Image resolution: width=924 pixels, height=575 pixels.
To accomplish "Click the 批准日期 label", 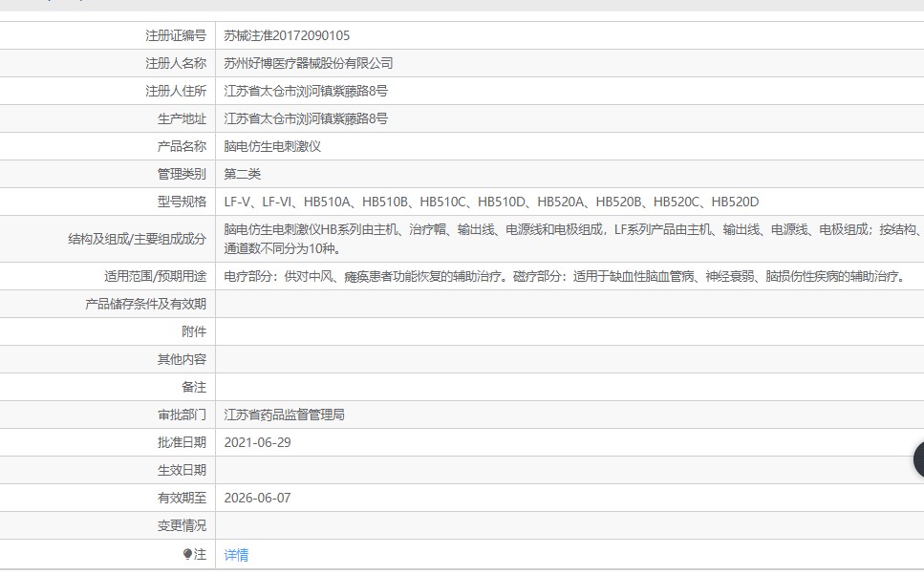I will pyautogui.click(x=182, y=442).
